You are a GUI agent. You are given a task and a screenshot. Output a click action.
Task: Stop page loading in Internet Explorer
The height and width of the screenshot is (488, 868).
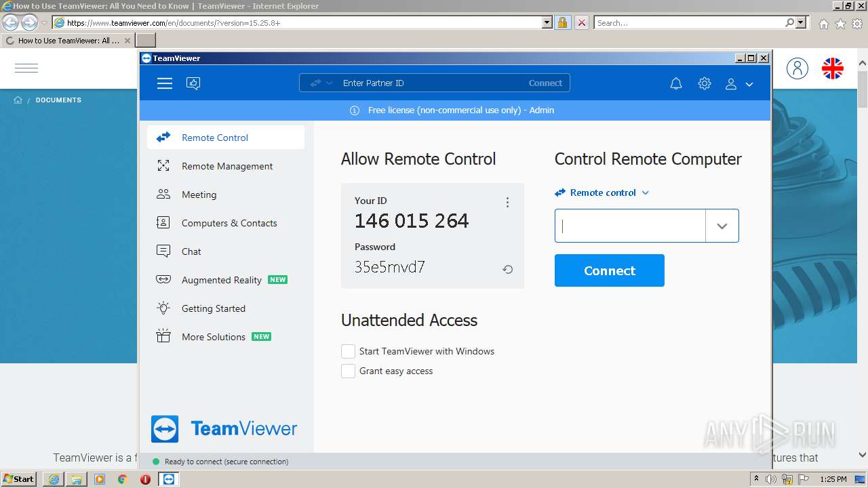coord(582,23)
